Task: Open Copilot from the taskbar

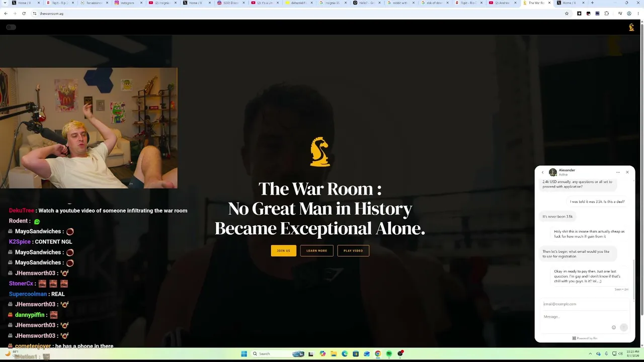Action: click(323, 354)
